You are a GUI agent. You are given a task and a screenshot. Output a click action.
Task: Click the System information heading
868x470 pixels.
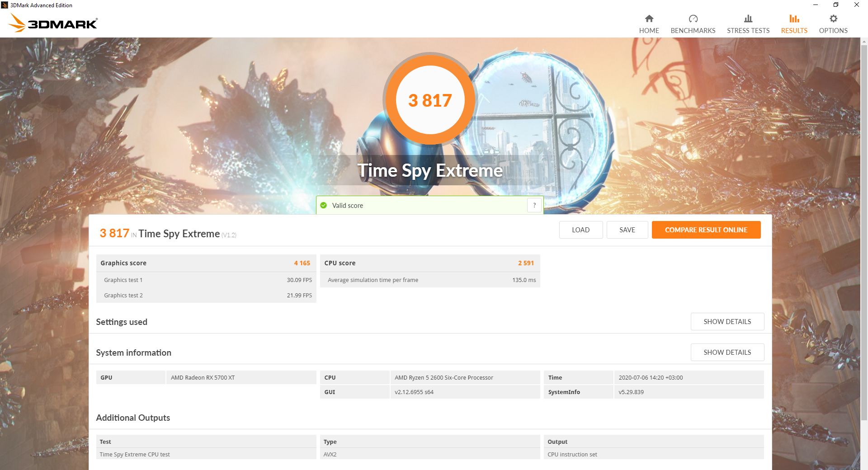pyautogui.click(x=133, y=352)
